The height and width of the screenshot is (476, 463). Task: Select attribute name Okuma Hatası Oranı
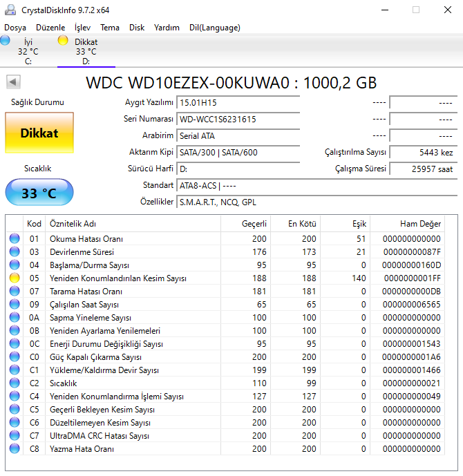tap(86, 239)
